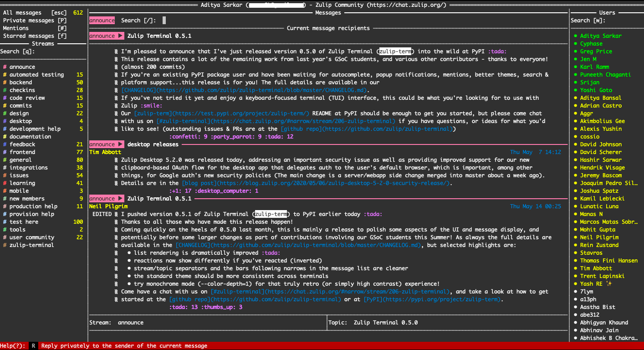644x350 pixels.
Task: Open CHANGELOG link in Neil Pilgrim's message
Action: [x=299, y=245]
